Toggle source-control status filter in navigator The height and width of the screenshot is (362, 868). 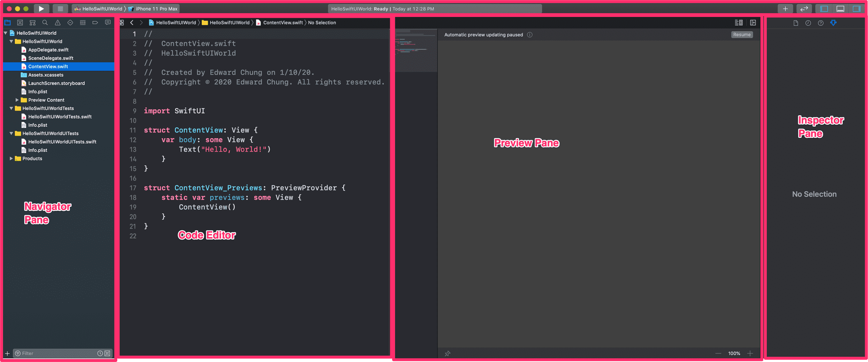(x=107, y=353)
